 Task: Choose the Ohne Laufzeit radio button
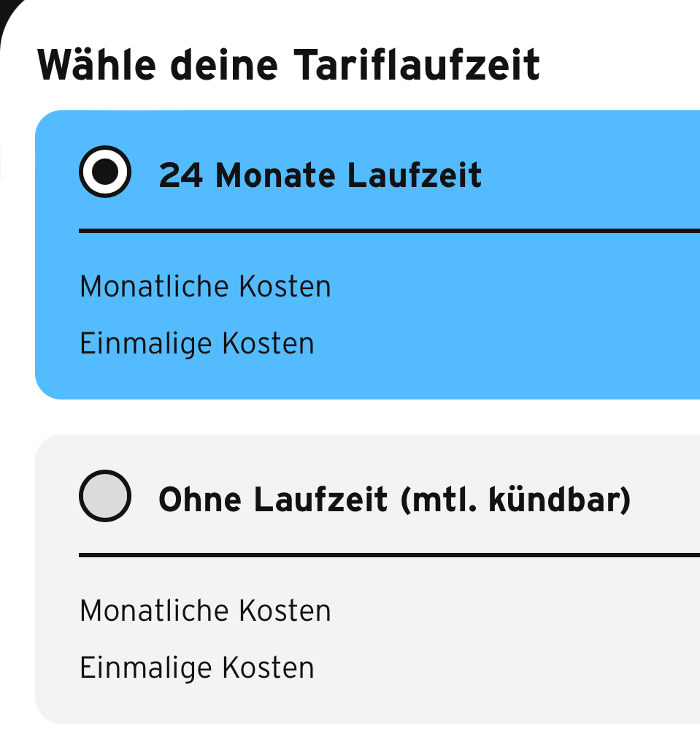point(105,496)
